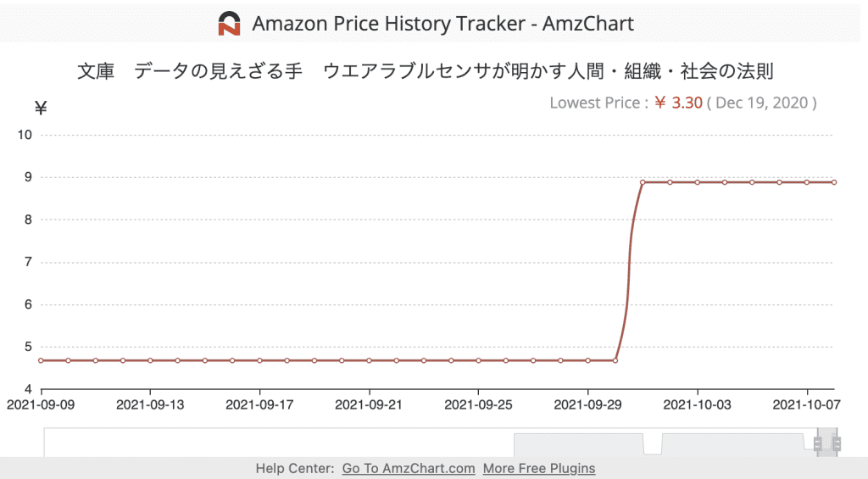
Task: Click the data point above 2021-09-21
Action: [x=369, y=360]
